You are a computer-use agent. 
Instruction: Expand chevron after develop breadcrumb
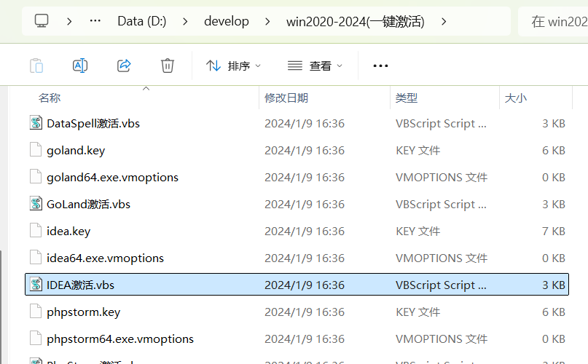[267, 21]
